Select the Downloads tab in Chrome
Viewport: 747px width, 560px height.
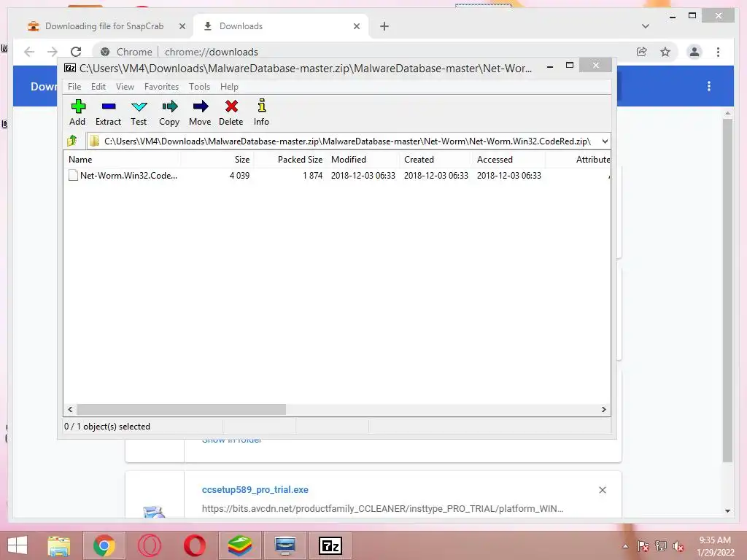(x=280, y=26)
